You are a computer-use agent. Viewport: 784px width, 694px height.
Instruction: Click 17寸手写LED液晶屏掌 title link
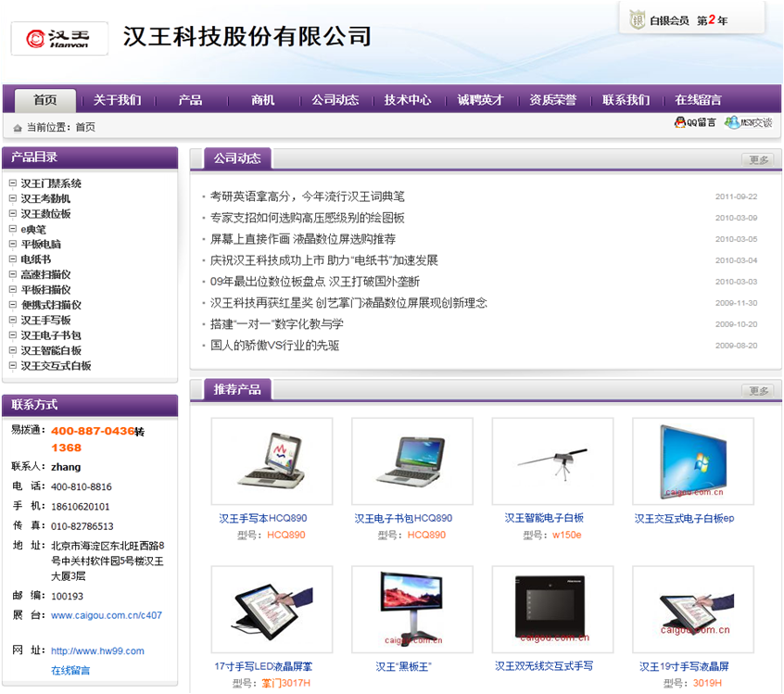tap(263, 666)
